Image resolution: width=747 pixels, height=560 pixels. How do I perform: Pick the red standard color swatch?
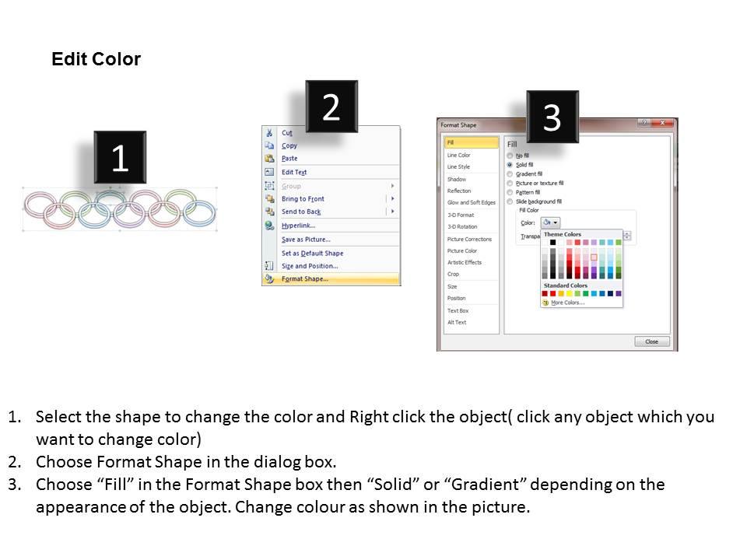553,294
